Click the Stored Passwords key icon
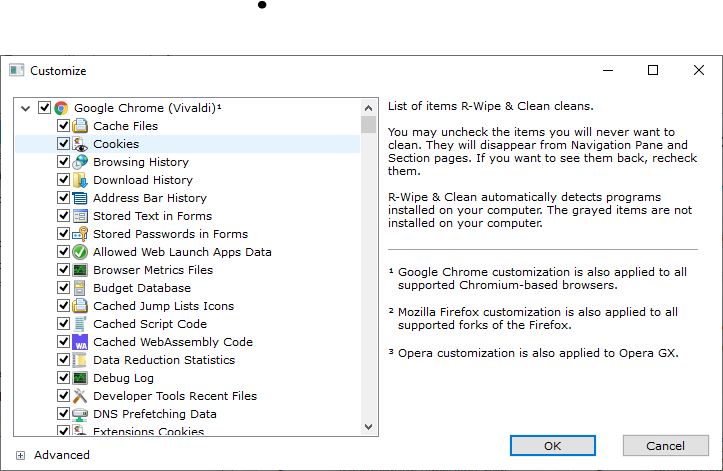This screenshot has height=471, width=723. (80, 234)
